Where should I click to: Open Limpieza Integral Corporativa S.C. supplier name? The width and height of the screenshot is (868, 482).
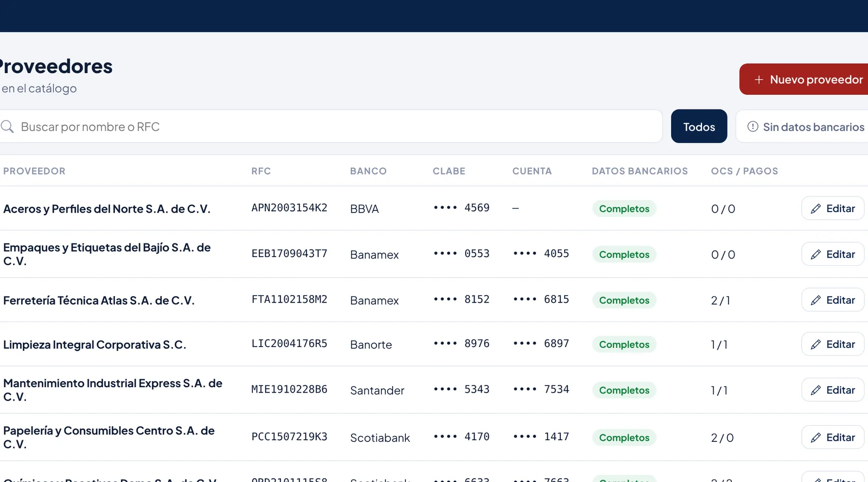click(x=95, y=345)
